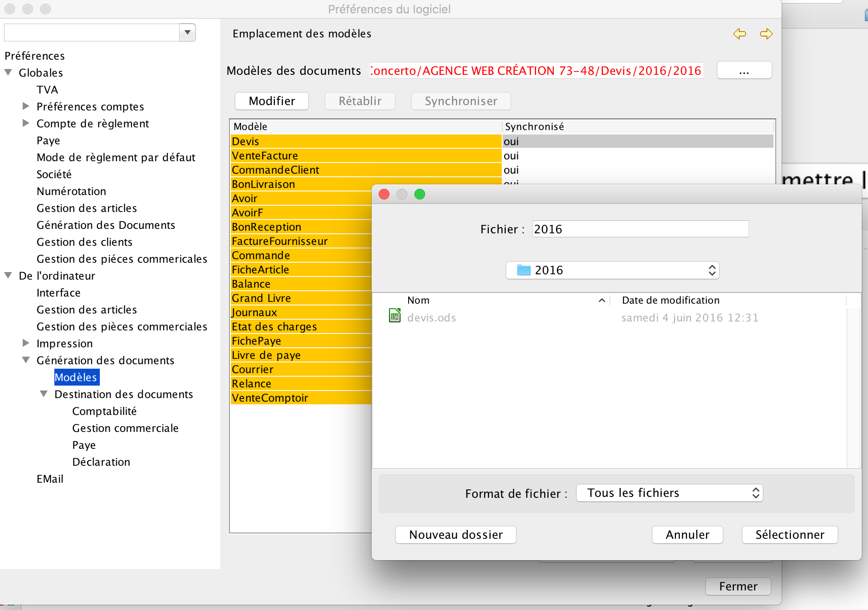Click the green zoom button of file dialog
Screen dimensions: 868x610
[x=419, y=195]
